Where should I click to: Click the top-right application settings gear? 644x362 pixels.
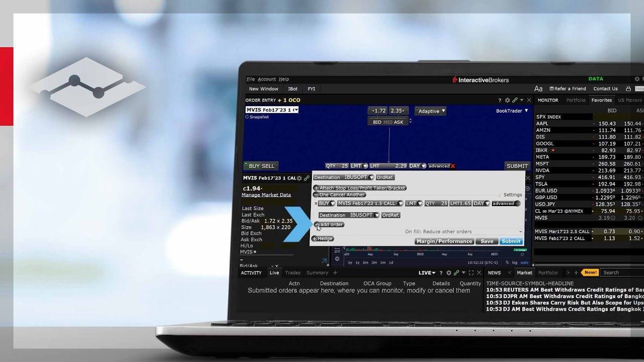click(x=637, y=79)
